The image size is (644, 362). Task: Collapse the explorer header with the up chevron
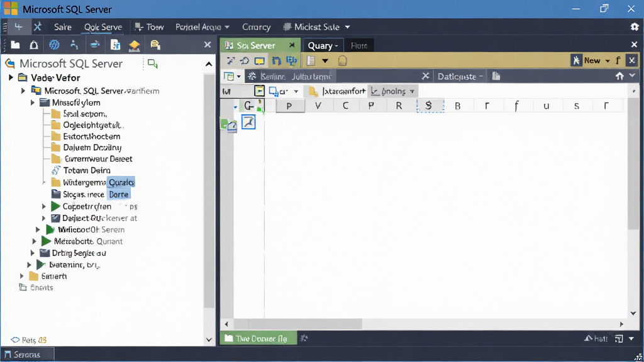pos(209,63)
